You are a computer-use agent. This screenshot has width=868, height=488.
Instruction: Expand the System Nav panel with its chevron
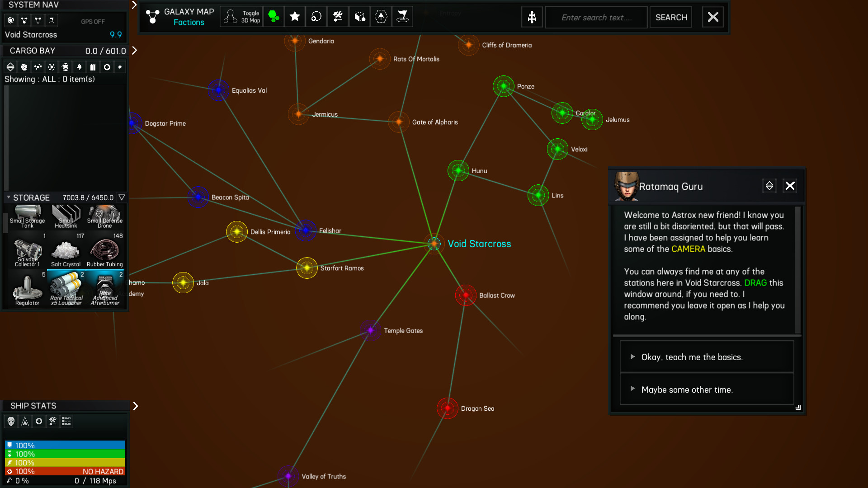click(133, 5)
